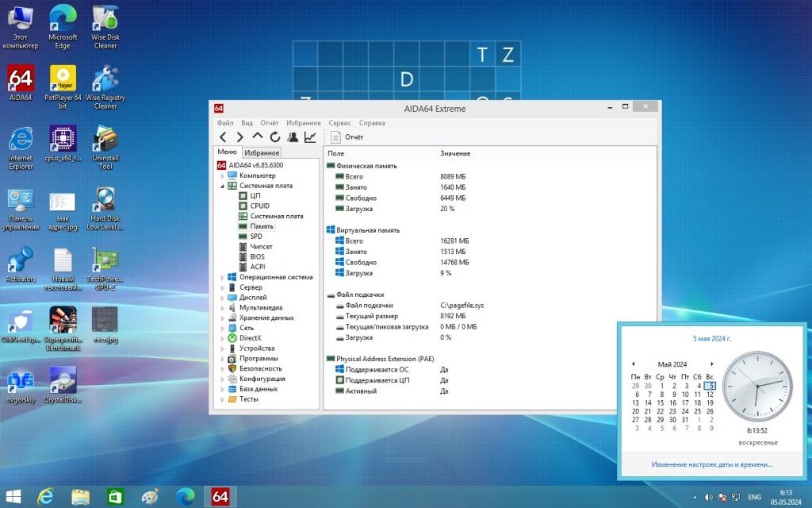Open the Избранное menu in the menu bar

pos(304,123)
